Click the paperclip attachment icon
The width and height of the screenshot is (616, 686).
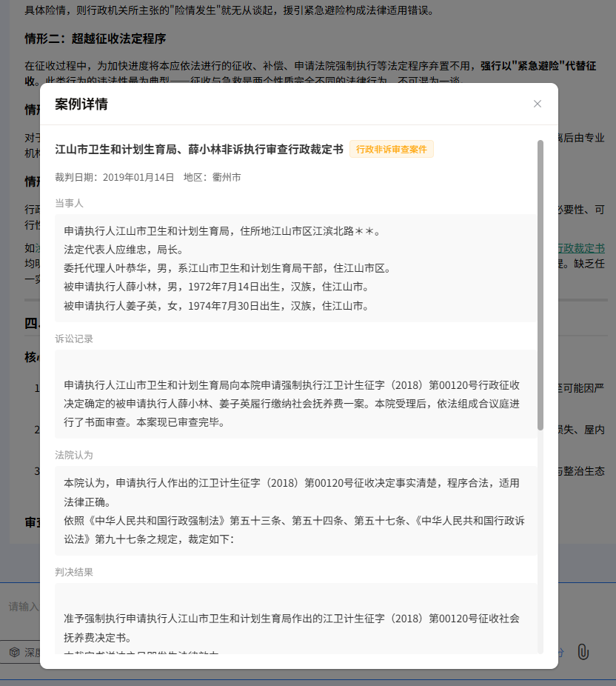(x=583, y=651)
